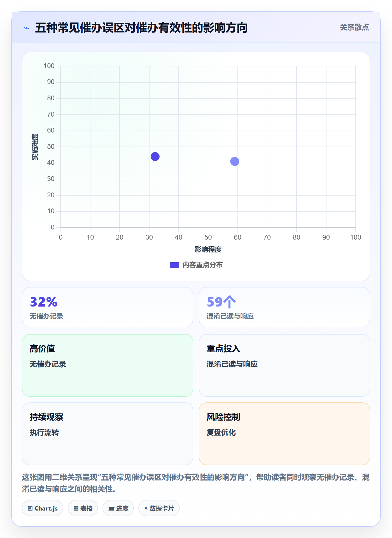Click the 实施难度 y-axis title
The width and height of the screenshot is (392, 538).
click(x=35, y=147)
